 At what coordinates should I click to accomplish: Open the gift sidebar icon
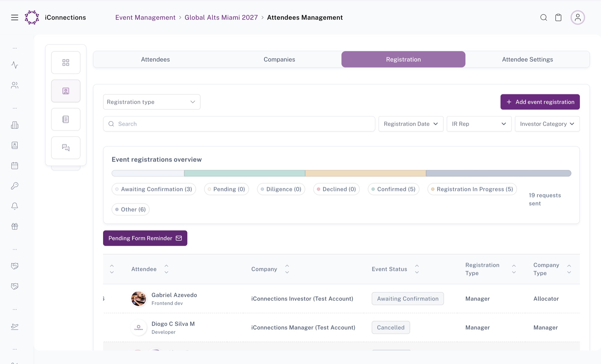[x=15, y=226]
